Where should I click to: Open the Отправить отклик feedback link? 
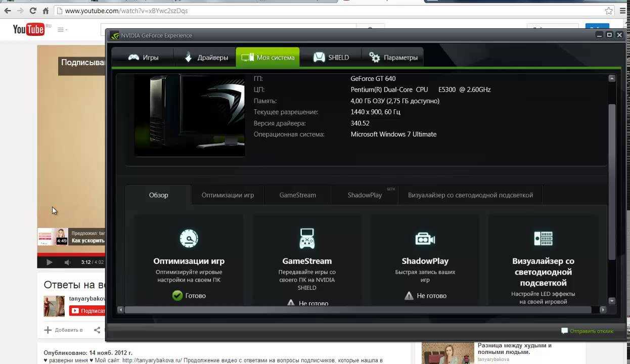[x=592, y=331]
